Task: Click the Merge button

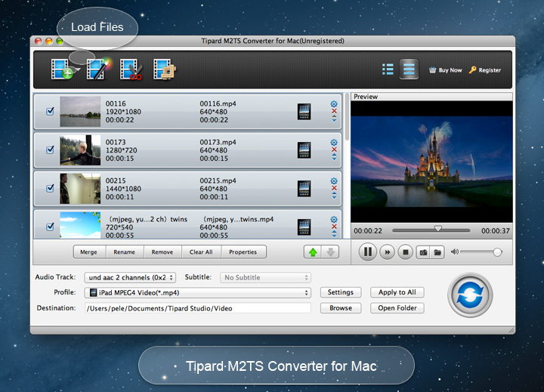Action: click(x=89, y=252)
